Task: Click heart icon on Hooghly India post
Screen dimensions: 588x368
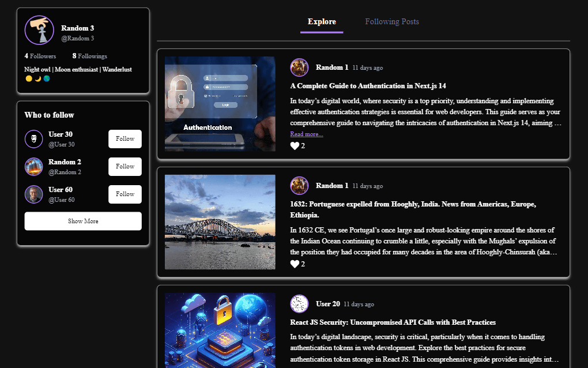Action: [x=295, y=264]
